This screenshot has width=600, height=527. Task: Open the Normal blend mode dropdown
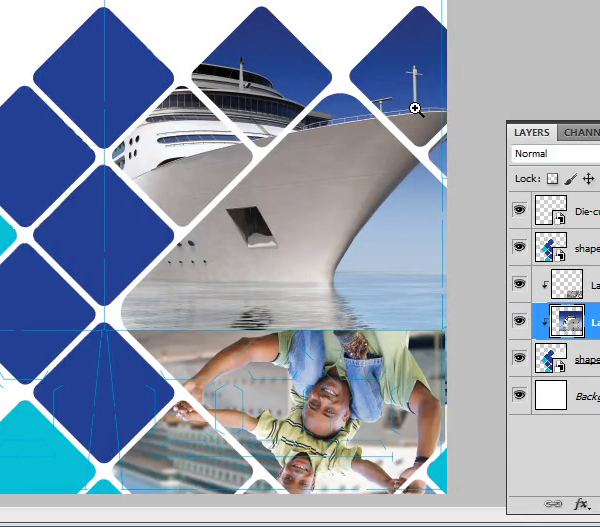(x=555, y=154)
